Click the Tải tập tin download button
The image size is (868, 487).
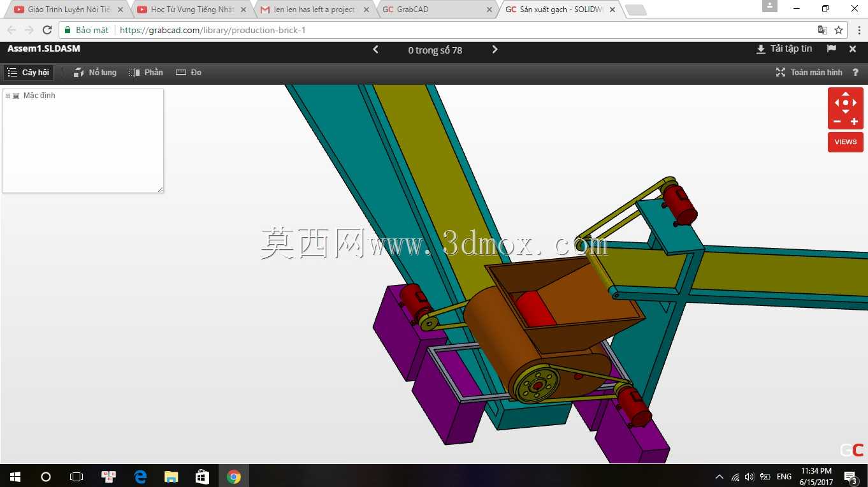[784, 49]
